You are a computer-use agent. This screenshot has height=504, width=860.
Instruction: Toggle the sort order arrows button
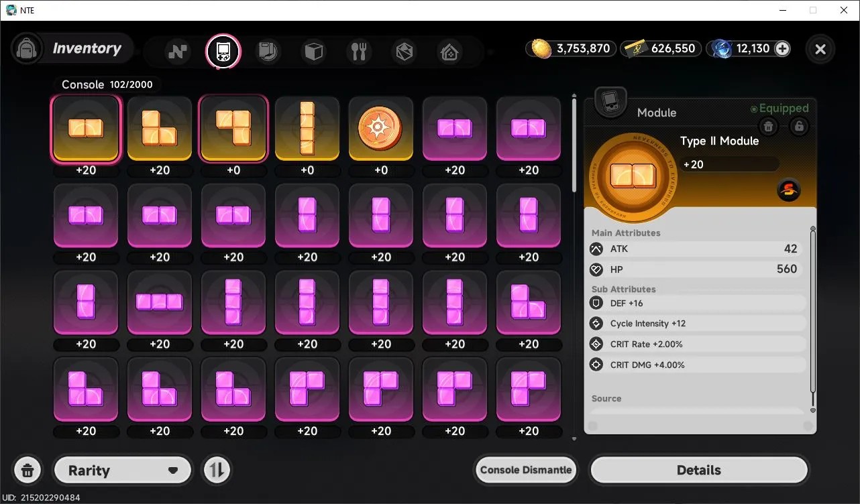pos(216,470)
